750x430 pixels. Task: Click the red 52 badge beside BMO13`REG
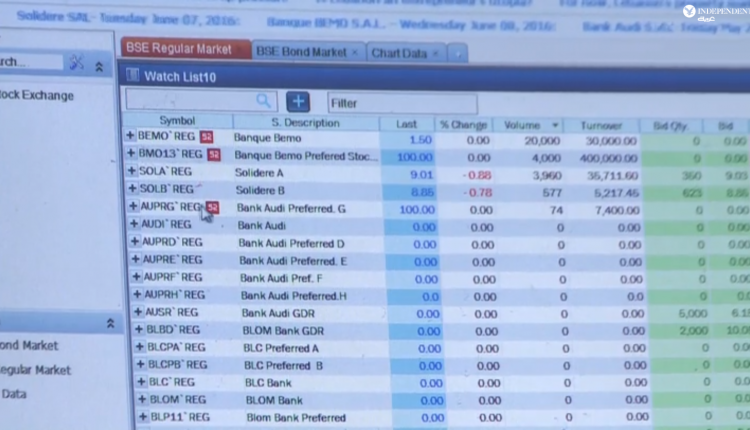click(x=213, y=154)
